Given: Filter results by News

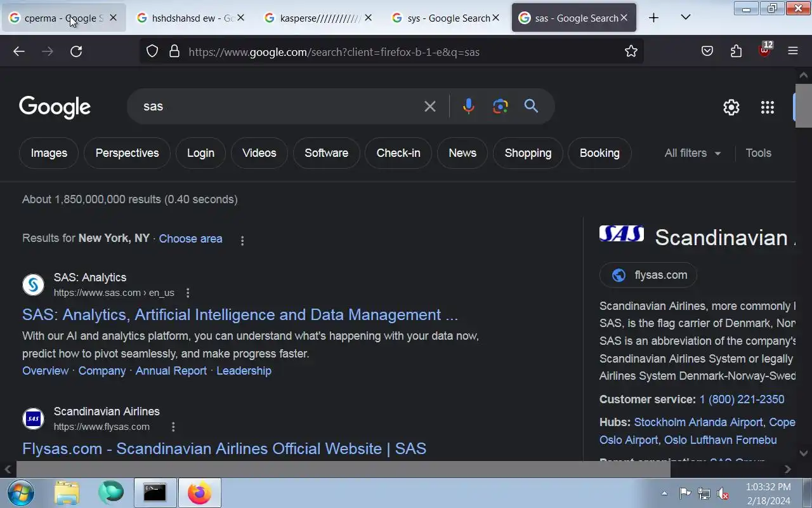Looking at the screenshot, I should pos(462,153).
